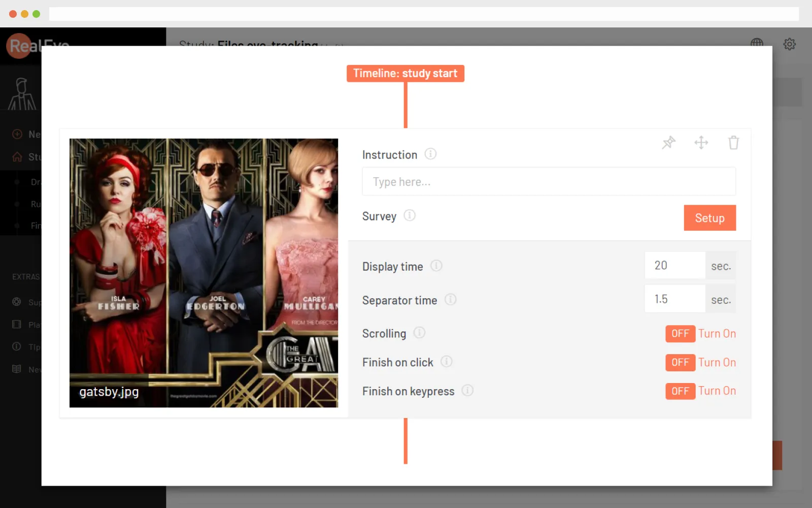Click the info icon next to Instruction
Viewport: 812px width, 508px height.
click(x=430, y=154)
